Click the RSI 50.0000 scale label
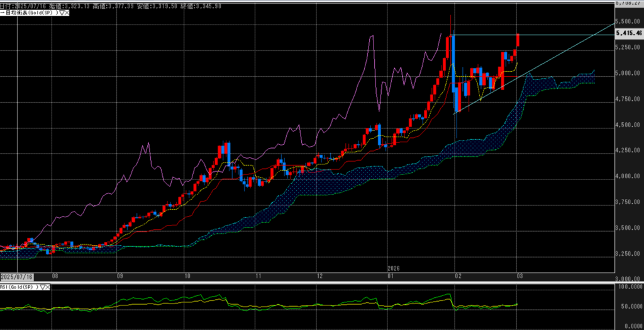The image size is (644, 330). click(x=629, y=307)
